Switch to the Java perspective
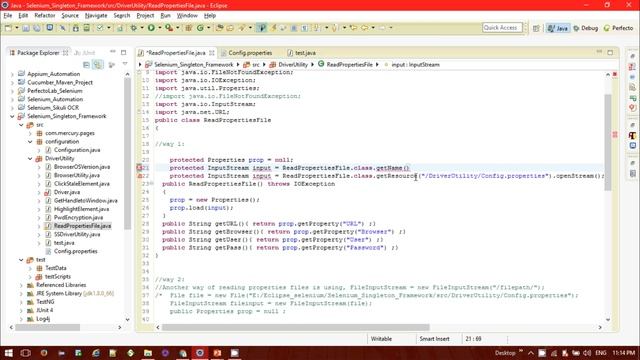 [x=558, y=28]
